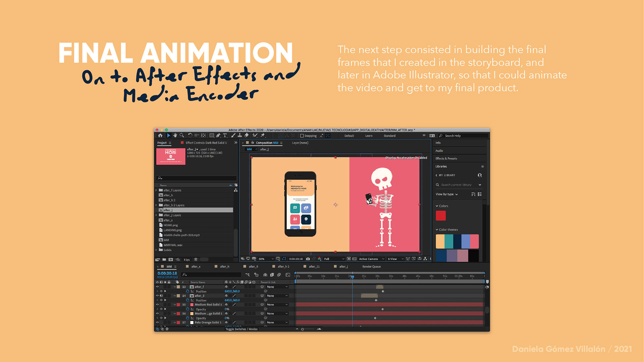Switch to the after_h 2 timeline tab

[x=283, y=267]
